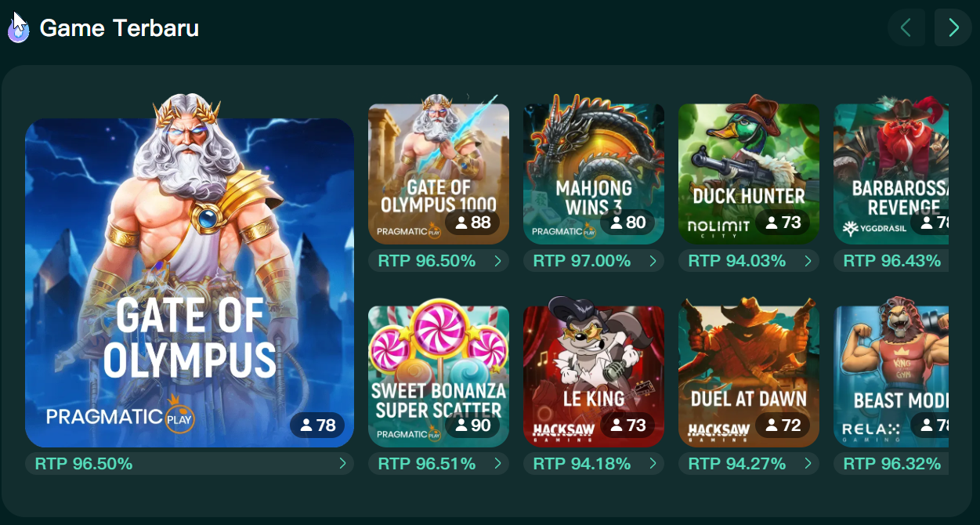Click player count badge 88 on Gate of Olympus 1000
The image size is (980, 525).
pos(472,223)
